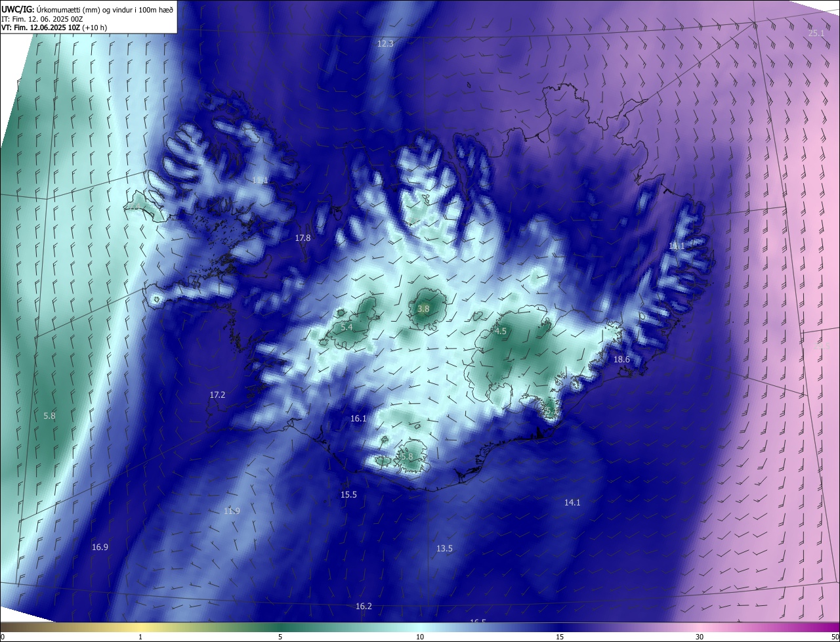Screen dimensions: 840x642
Task: Click the 15 label on the colour scale
Action: point(560,637)
